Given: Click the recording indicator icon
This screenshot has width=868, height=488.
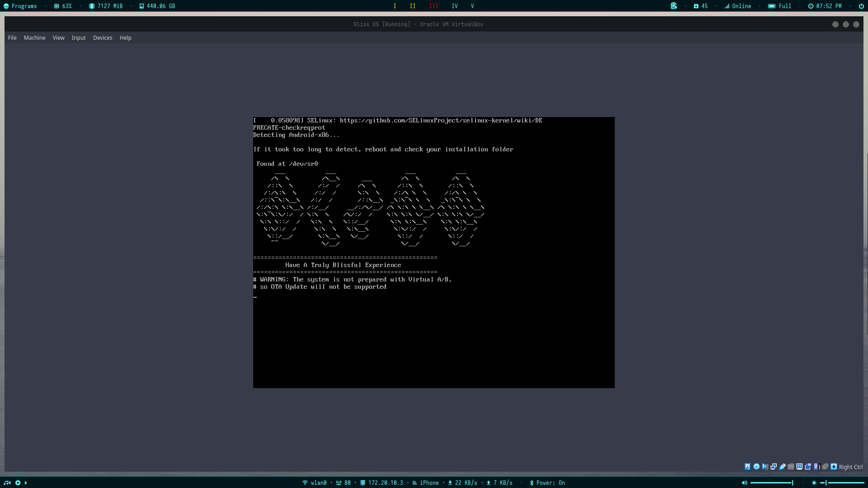Looking at the screenshot, I should pyautogui.click(x=808, y=467).
